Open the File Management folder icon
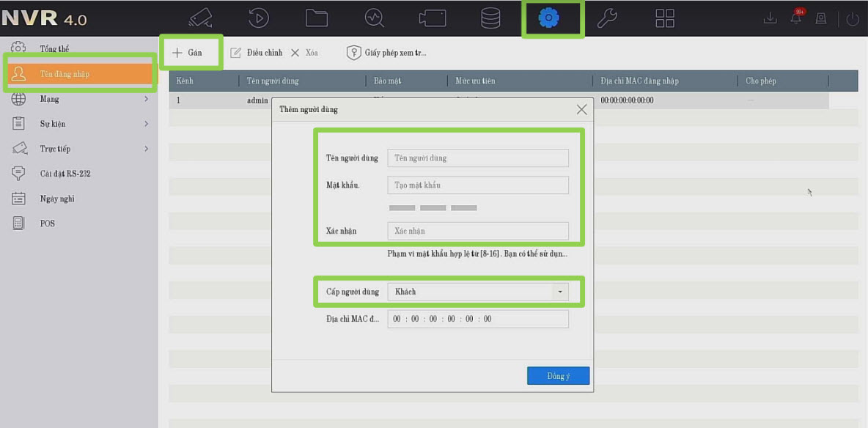 (316, 18)
